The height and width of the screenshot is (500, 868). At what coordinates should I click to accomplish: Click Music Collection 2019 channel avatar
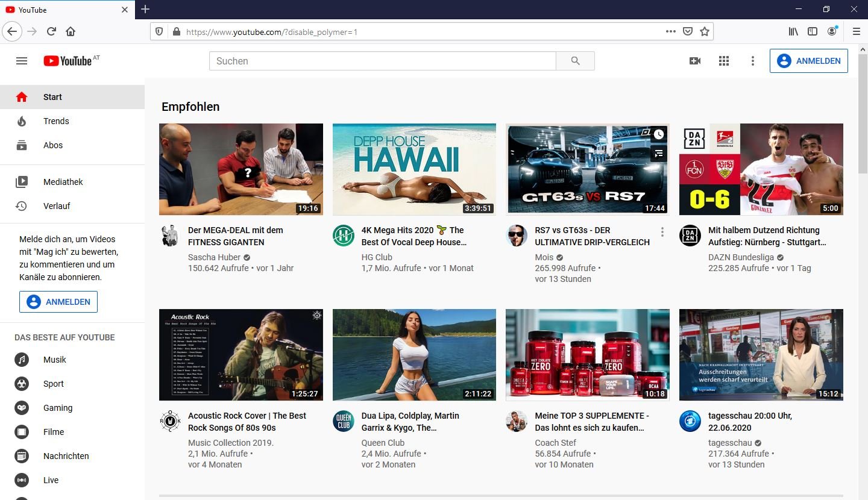click(170, 421)
